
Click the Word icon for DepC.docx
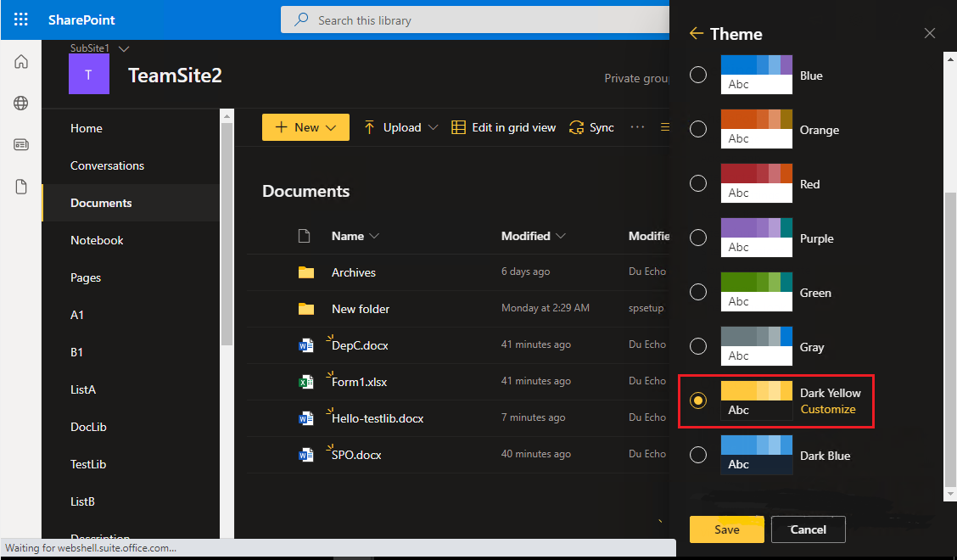click(305, 345)
